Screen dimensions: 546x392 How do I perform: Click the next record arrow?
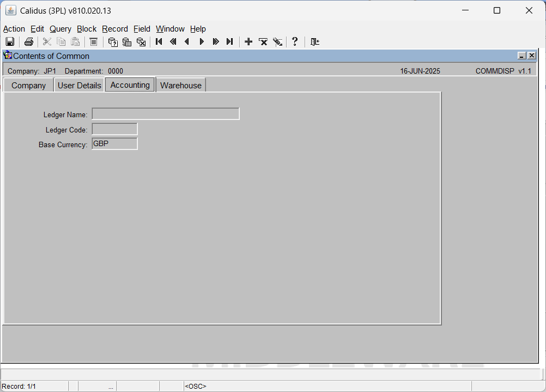(202, 42)
